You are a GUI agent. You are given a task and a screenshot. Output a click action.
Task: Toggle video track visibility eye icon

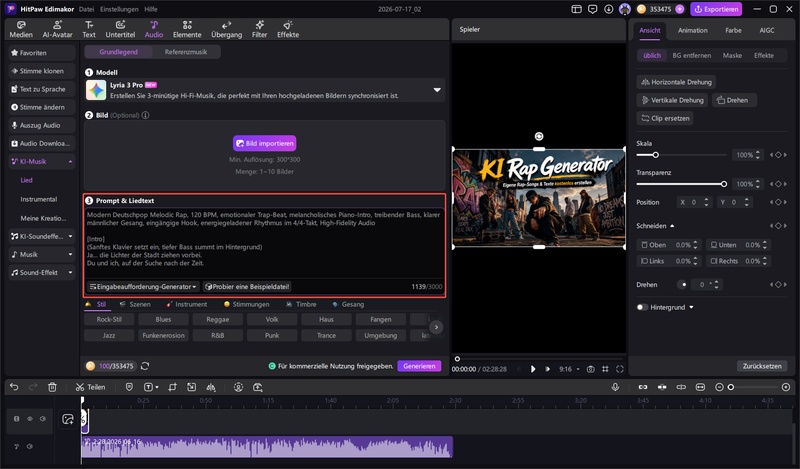[x=30, y=418]
